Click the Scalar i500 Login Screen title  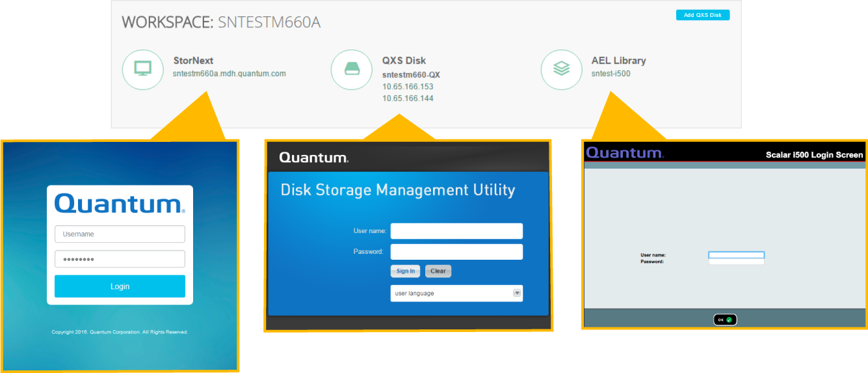(x=814, y=155)
